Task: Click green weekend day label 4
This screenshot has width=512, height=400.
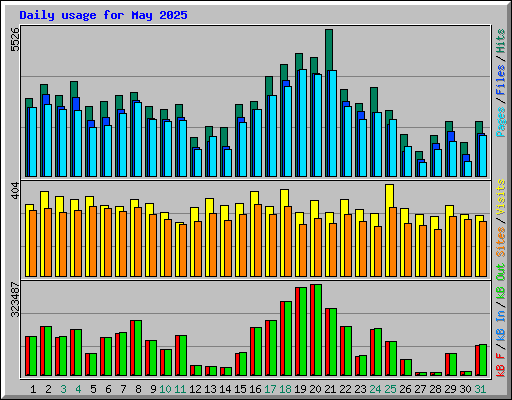Action: point(78,389)
